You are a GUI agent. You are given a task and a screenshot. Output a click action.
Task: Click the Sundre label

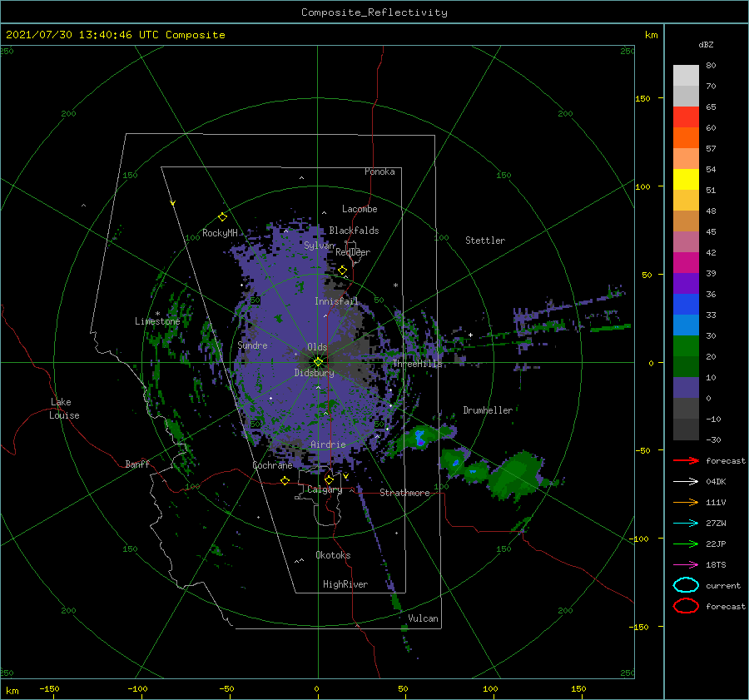click(x=252, y=345)
